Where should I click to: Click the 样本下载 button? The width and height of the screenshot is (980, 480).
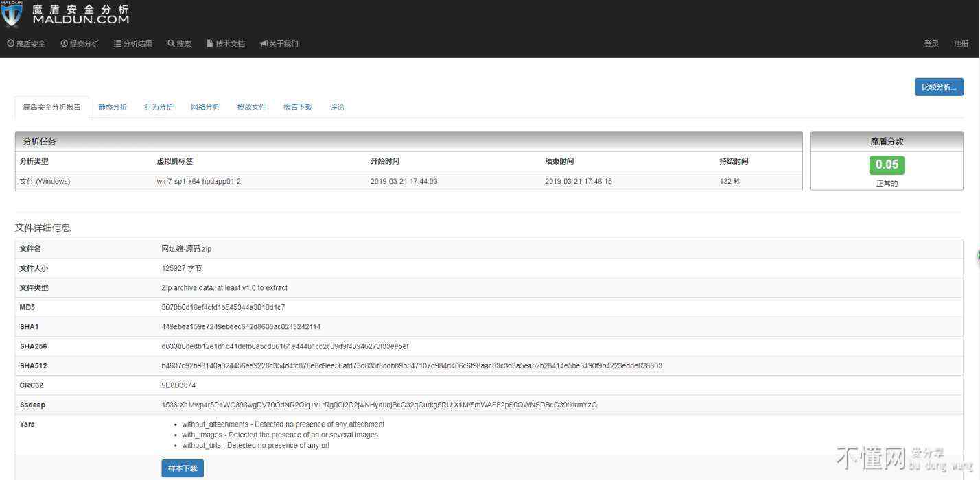coord(183,468)
